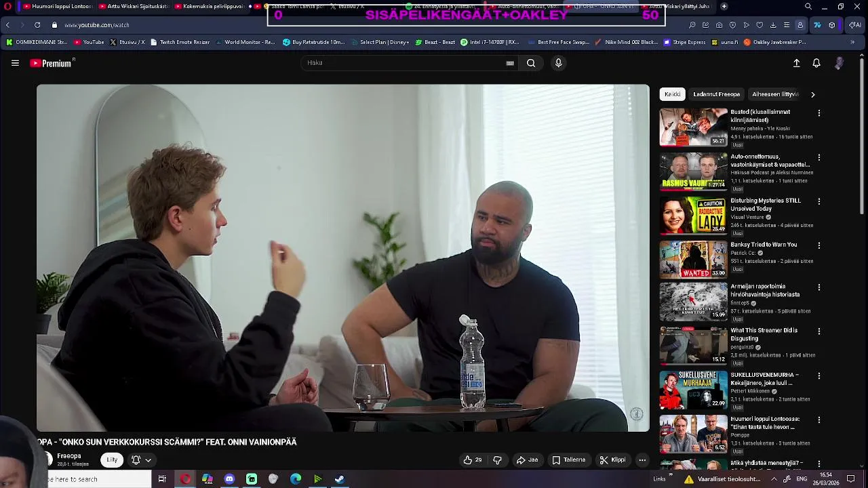868x488 pixels.
Task: Click Opera GX taskbar icon
Action: click(185, 479)
